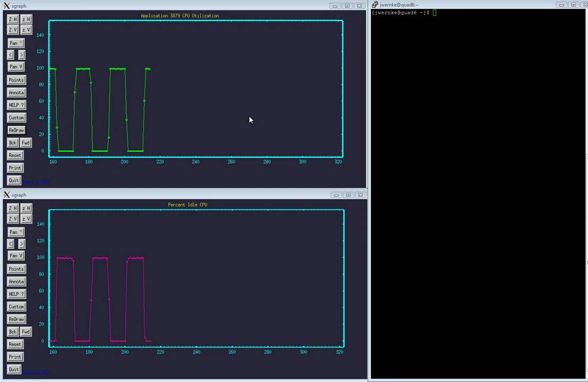Viewport: 588px width, 382px height.
Task: Reset the Percent Idle CPU graph
Action: coord(15,344)
